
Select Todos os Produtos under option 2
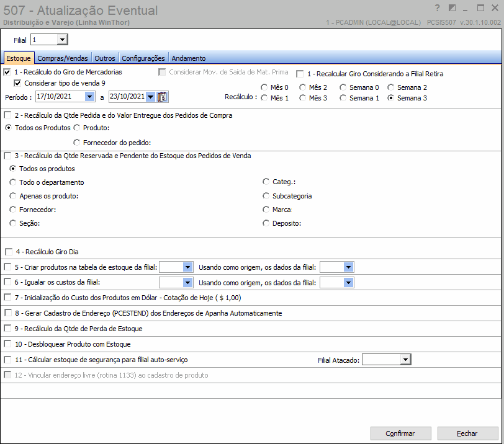9,128
